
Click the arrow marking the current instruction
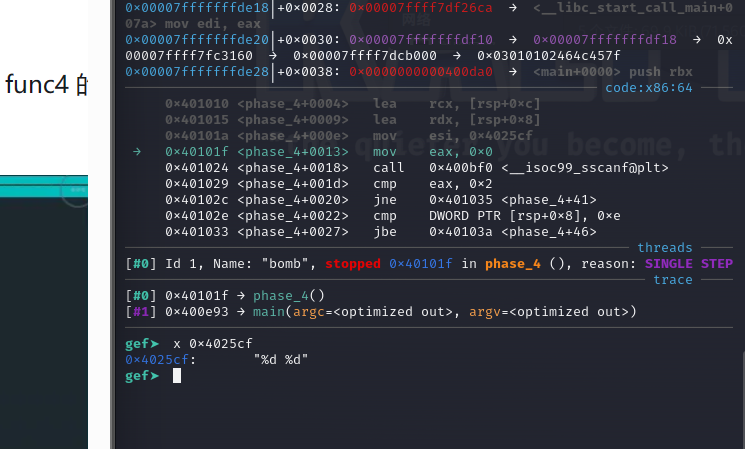pos(136,152)
